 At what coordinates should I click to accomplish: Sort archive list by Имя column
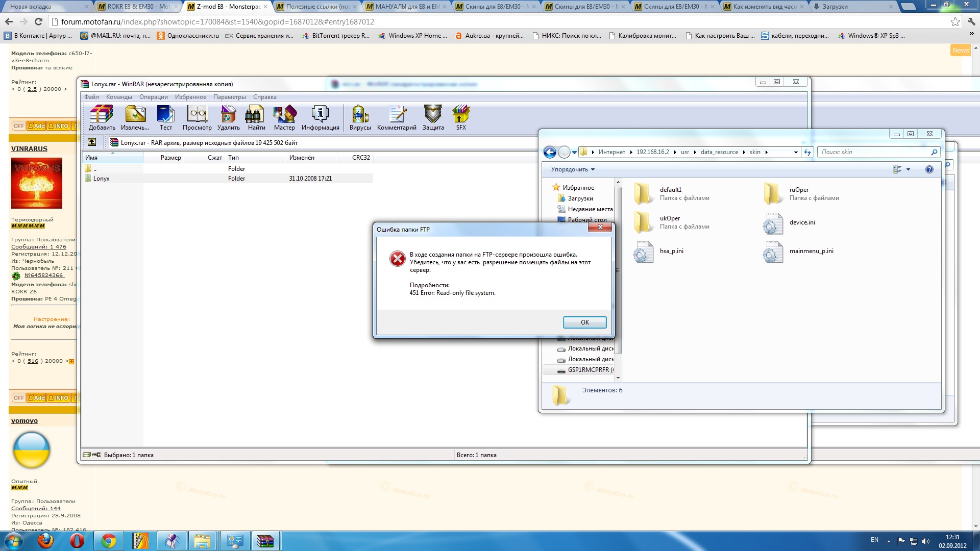click(112, 158)
